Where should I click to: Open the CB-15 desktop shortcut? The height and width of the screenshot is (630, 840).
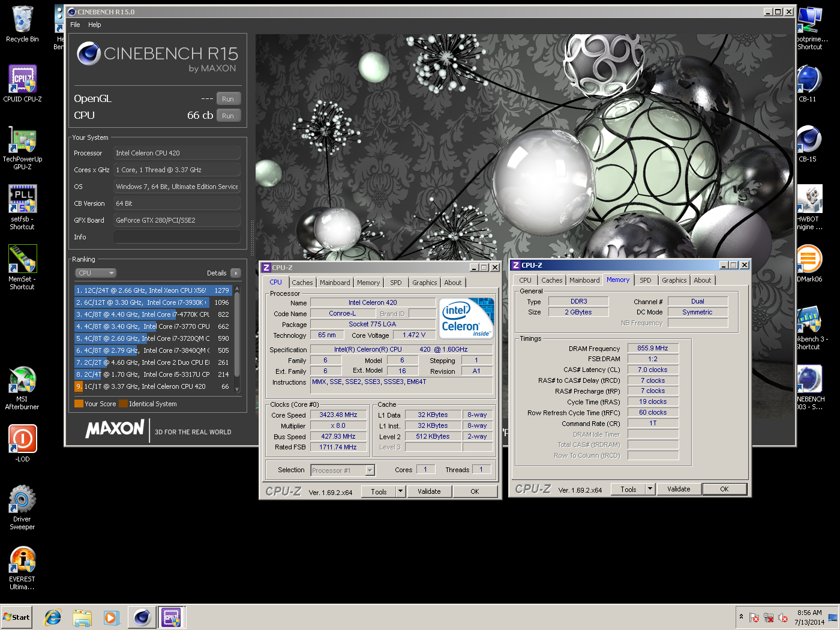click(x=808, y=143)
